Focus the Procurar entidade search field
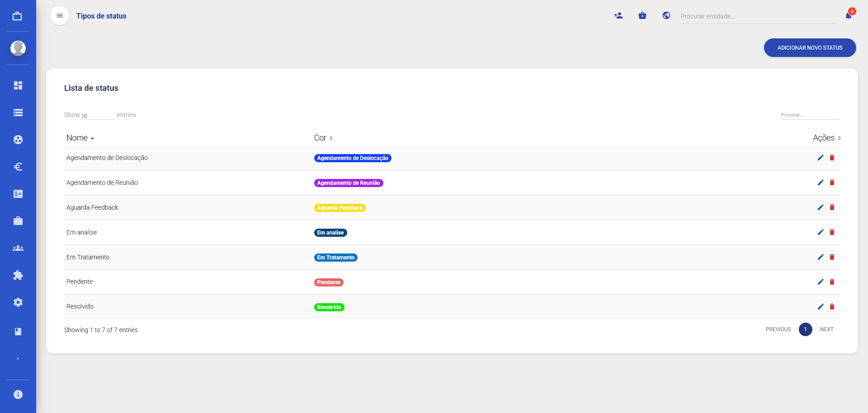 [x=757, y=16]
